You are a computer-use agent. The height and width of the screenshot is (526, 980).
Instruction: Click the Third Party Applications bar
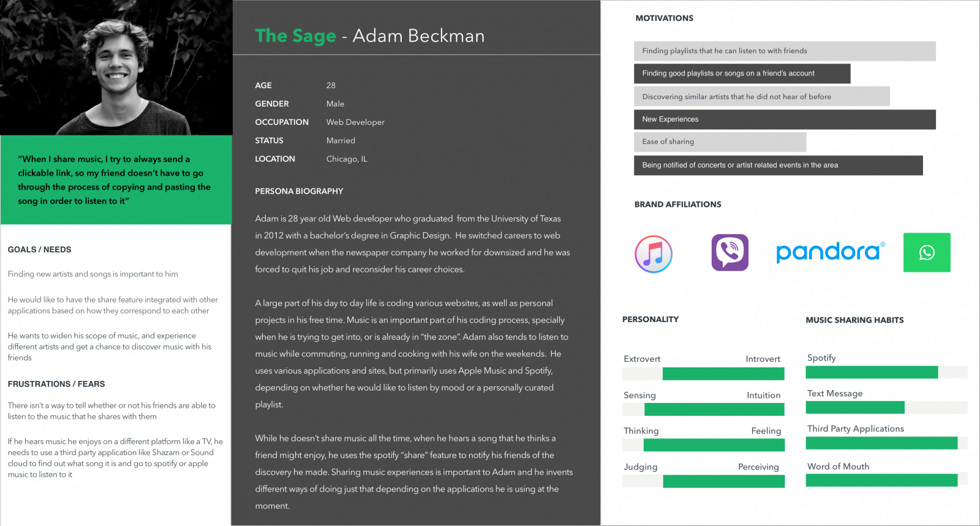pos(886,443)
